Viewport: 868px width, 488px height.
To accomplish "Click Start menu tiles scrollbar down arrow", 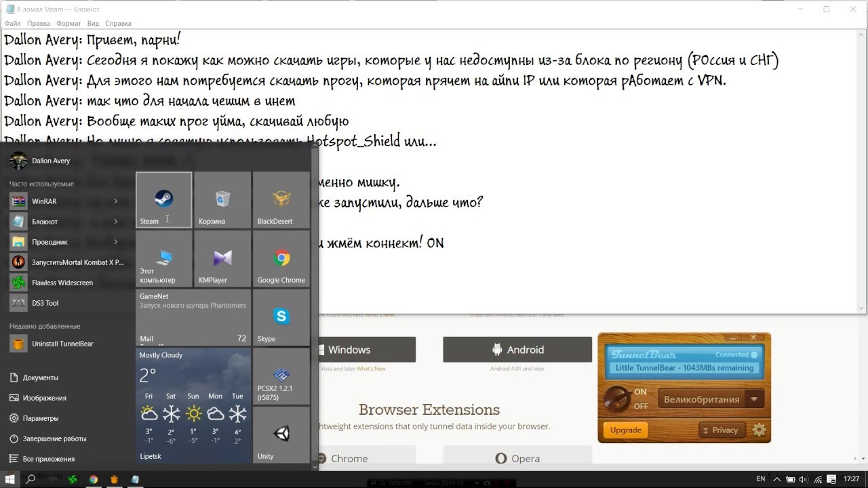I will point(315,466).
